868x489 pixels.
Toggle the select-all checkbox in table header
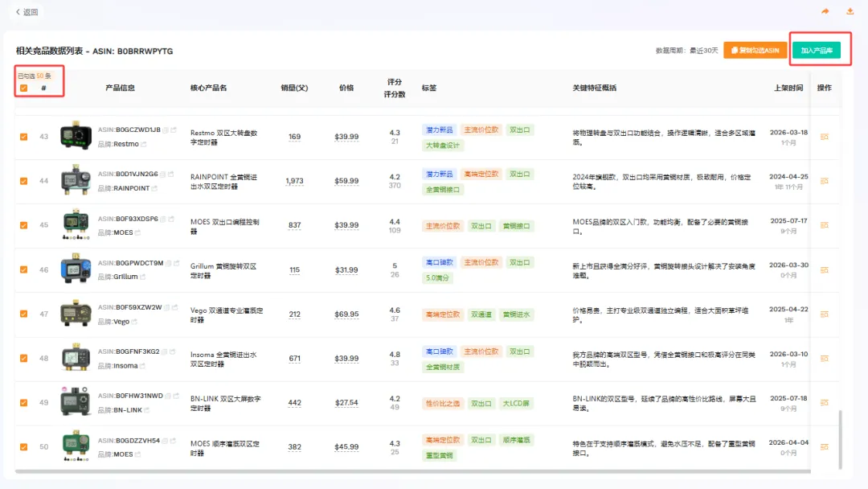click(24, 88)
